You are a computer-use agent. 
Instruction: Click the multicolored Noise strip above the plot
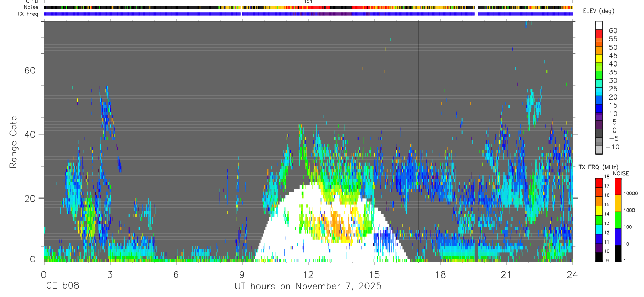click(308, 7)
